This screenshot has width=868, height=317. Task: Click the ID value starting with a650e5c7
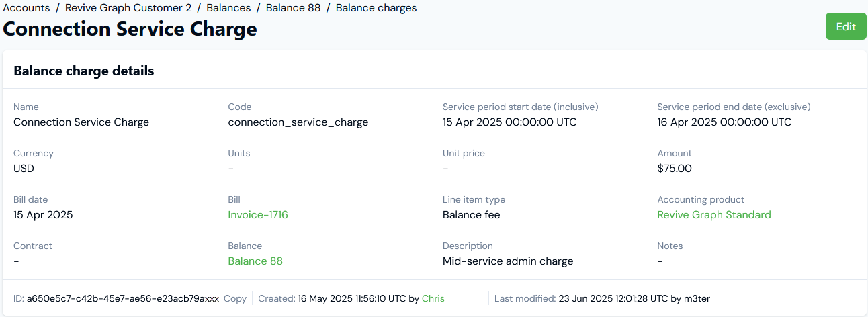tap(123, 298)
